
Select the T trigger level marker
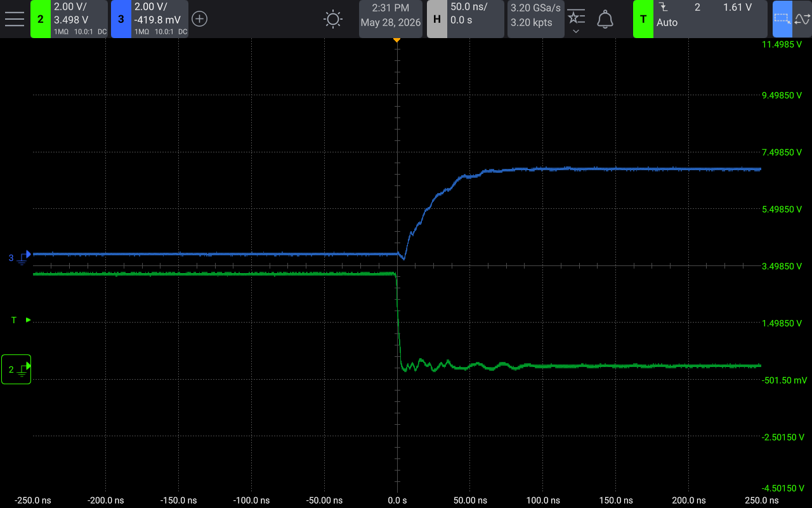click(x=20, y=320)
